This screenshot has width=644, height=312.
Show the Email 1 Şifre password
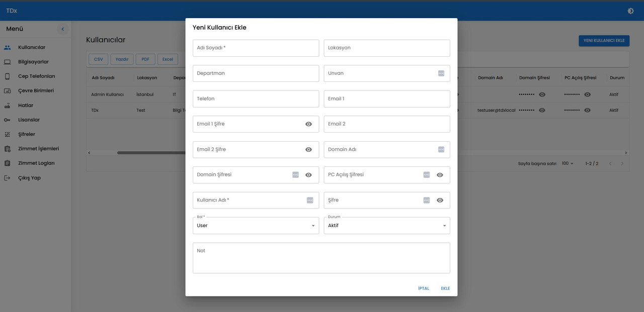(x=308, y=124)
